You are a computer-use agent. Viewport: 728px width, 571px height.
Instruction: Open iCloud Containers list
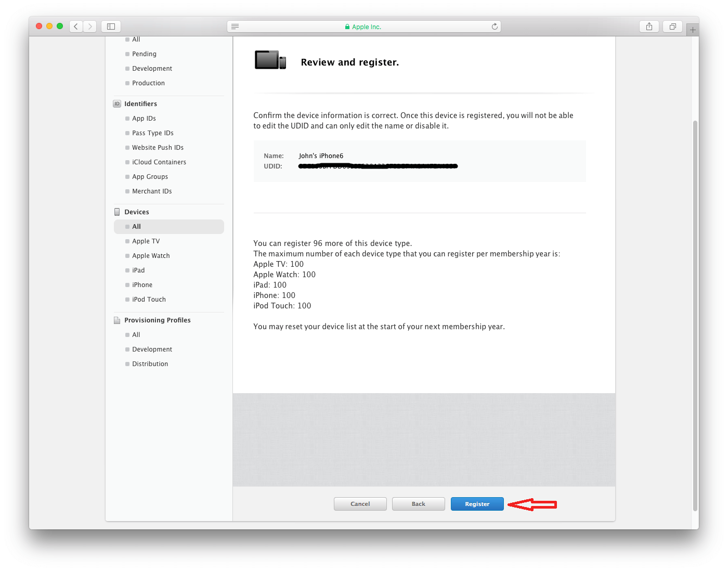[159, 162]
